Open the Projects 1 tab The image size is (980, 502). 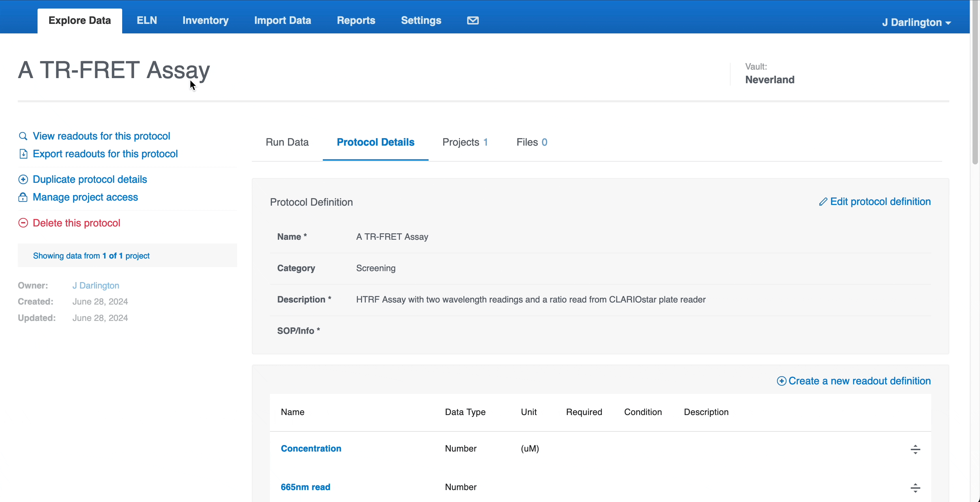tap(465, 142)
